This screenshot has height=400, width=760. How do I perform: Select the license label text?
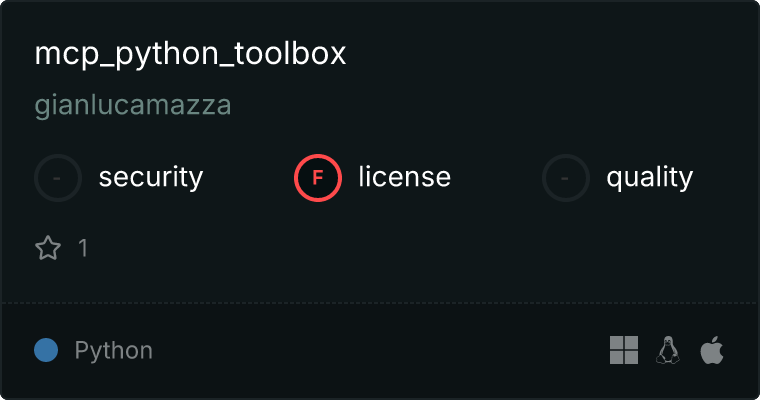tap(405, 176)
